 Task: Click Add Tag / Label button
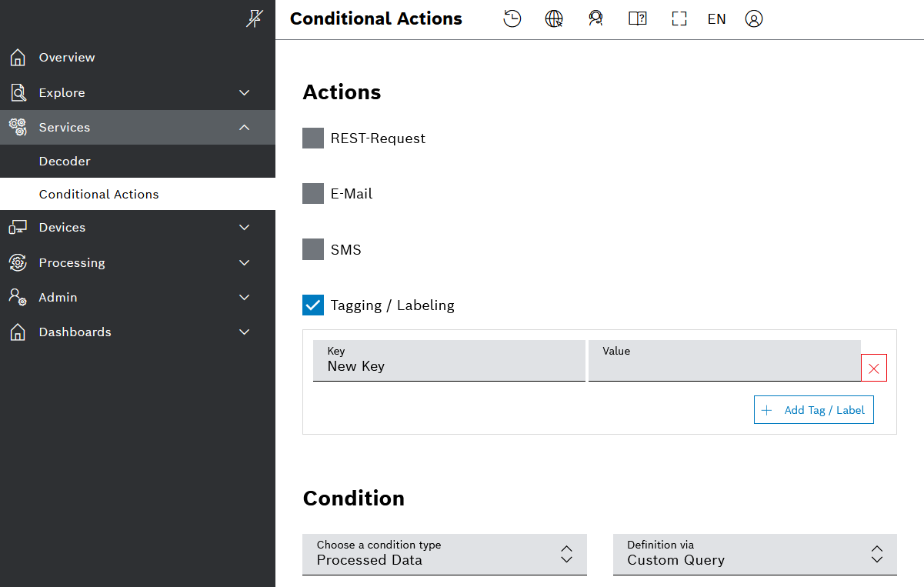(813, 410)
